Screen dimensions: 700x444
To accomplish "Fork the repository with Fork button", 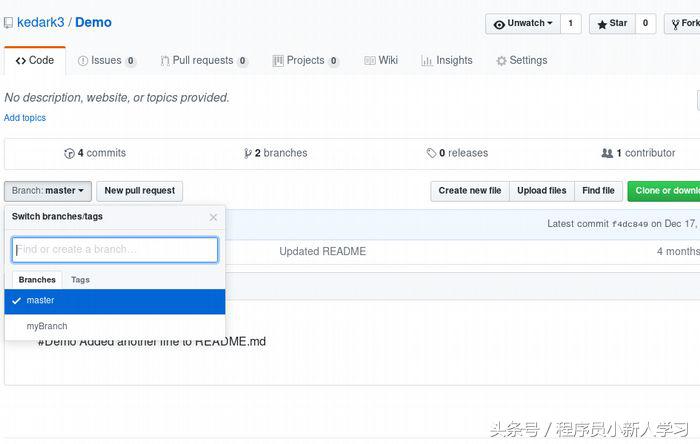I will (x=683, y=24).
